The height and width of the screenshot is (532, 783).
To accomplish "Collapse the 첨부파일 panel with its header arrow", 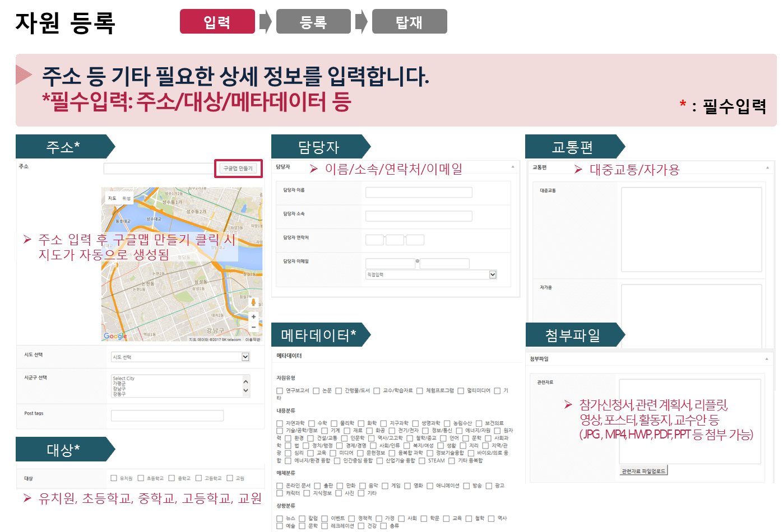I will point(766,359).
